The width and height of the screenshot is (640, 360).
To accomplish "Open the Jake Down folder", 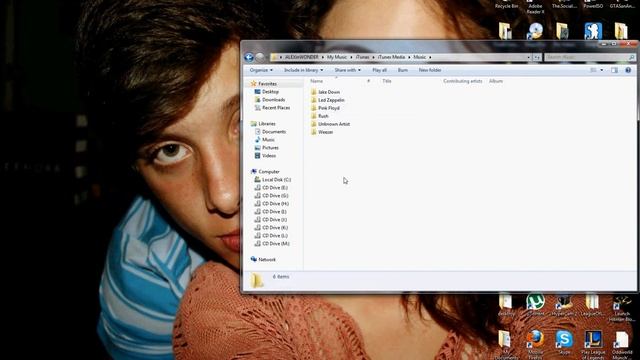I will [x=325, y=92].
